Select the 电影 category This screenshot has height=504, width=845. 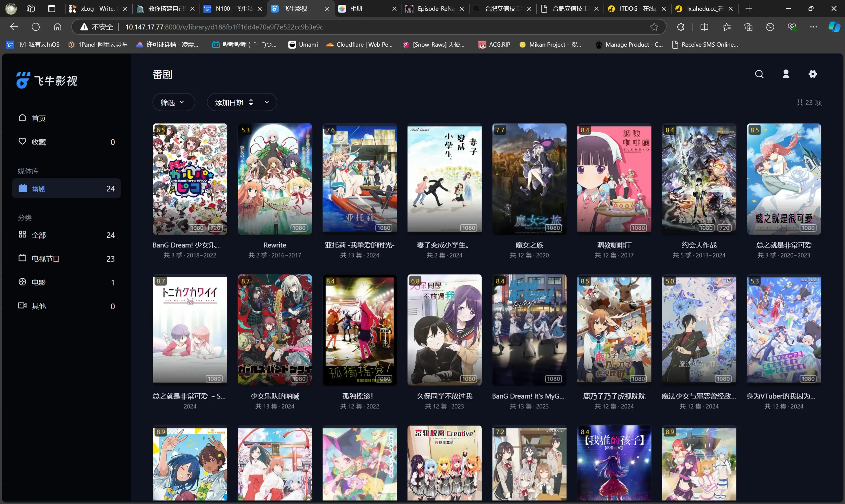[38, 282]
